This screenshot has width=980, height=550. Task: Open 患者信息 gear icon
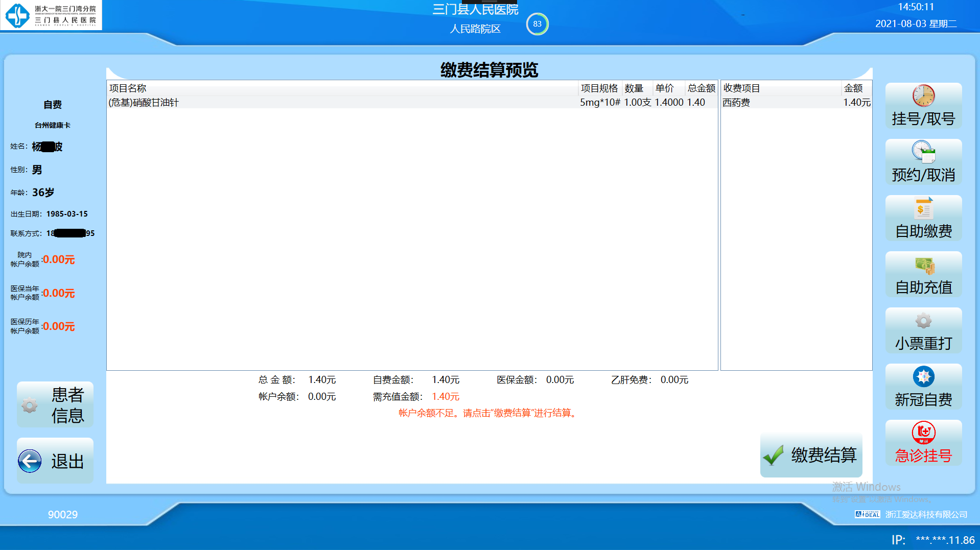pyautogui.click(x=30, y=405)
